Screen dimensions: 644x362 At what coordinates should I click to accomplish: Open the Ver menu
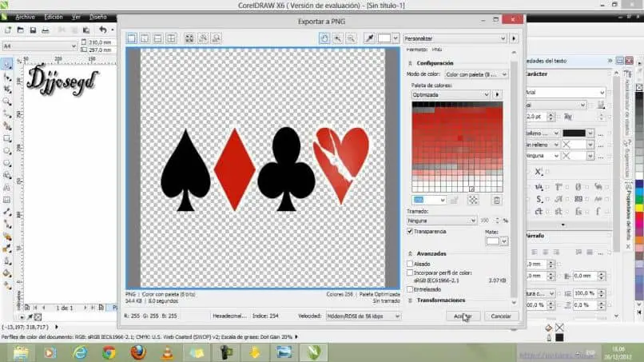point(76,18)
